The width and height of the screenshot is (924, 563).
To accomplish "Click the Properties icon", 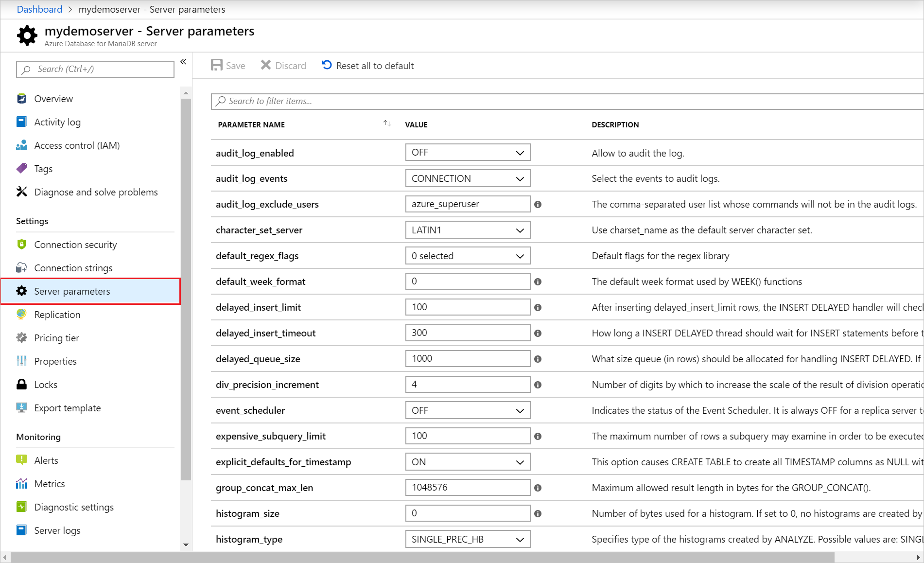I will pyautogui.click(x=21, y=361).
